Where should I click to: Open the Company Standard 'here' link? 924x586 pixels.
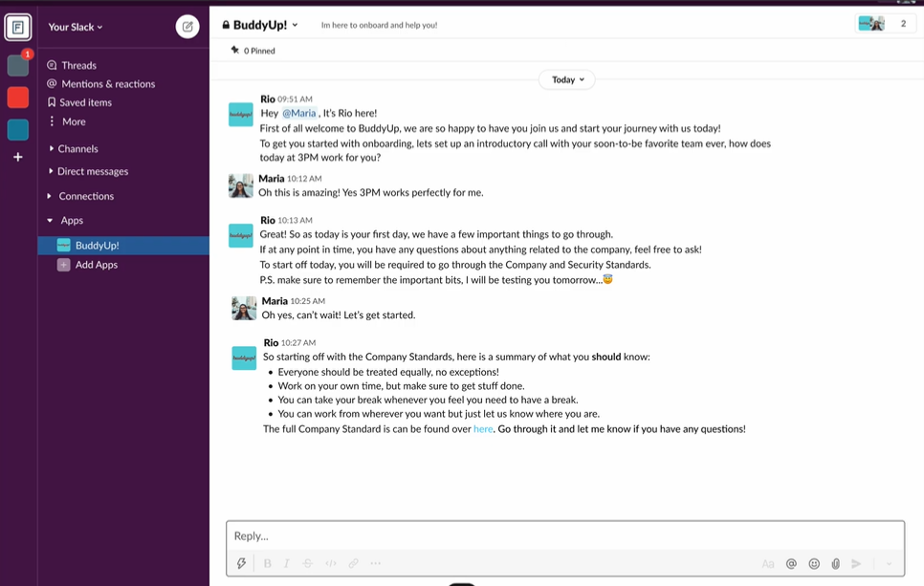483,429
